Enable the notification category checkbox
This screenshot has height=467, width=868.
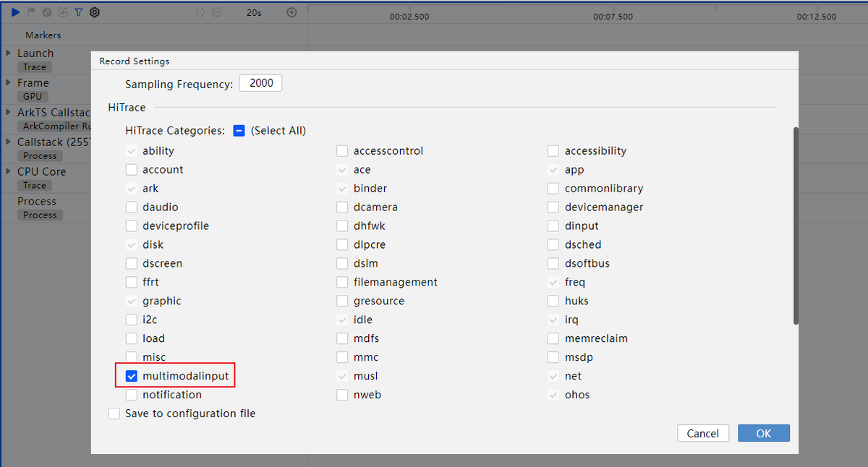tap(132, 395)
